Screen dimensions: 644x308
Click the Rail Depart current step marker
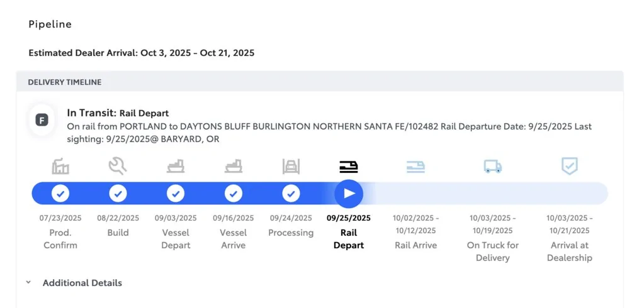(349, 194)
